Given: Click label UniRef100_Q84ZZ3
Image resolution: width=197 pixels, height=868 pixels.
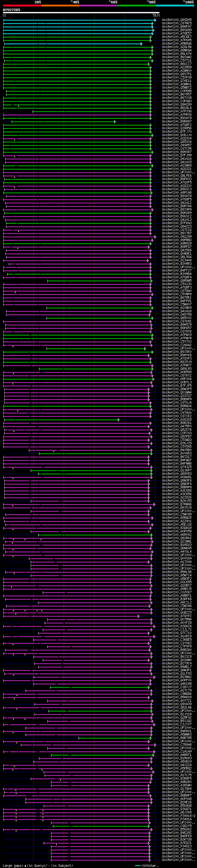Looking at the screenshot, I should tap(177, 226).
